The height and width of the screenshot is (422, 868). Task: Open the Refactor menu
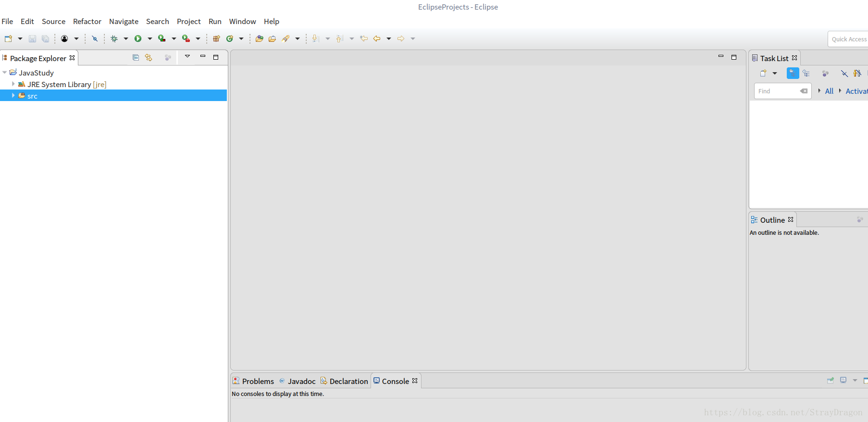pyautogui.click(x=87, y=21)
